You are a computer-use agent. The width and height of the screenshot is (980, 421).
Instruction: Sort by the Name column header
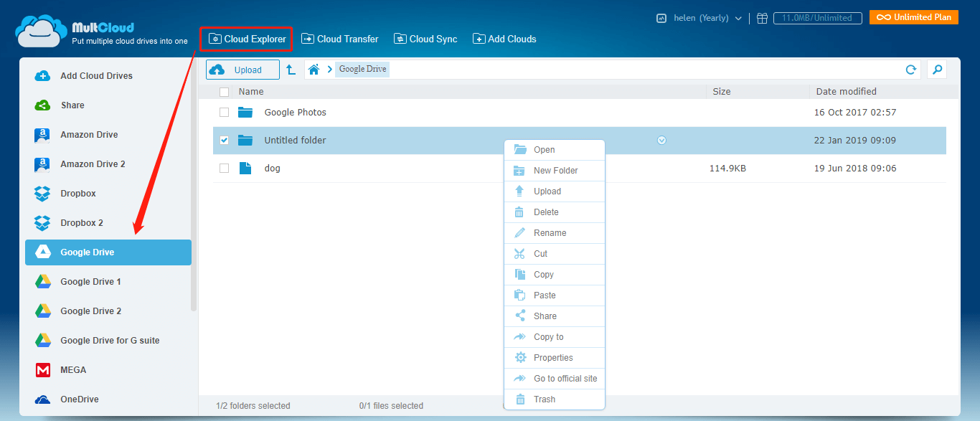pos(251,92)
